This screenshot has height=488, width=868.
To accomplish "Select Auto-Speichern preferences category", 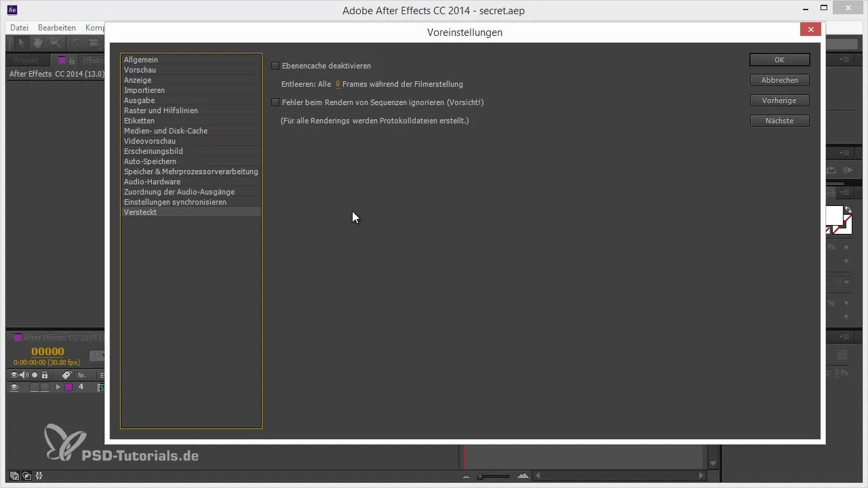I will [191, 161].
